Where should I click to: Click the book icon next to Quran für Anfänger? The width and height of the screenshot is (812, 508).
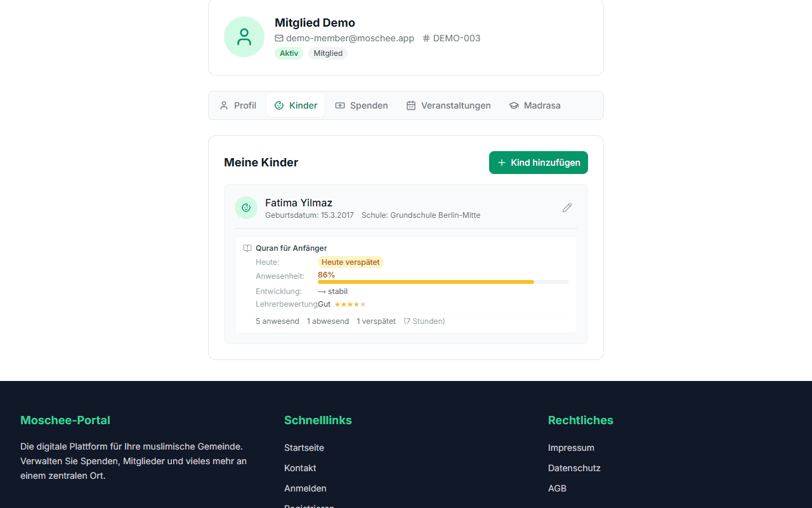click(x=247, y=248)
